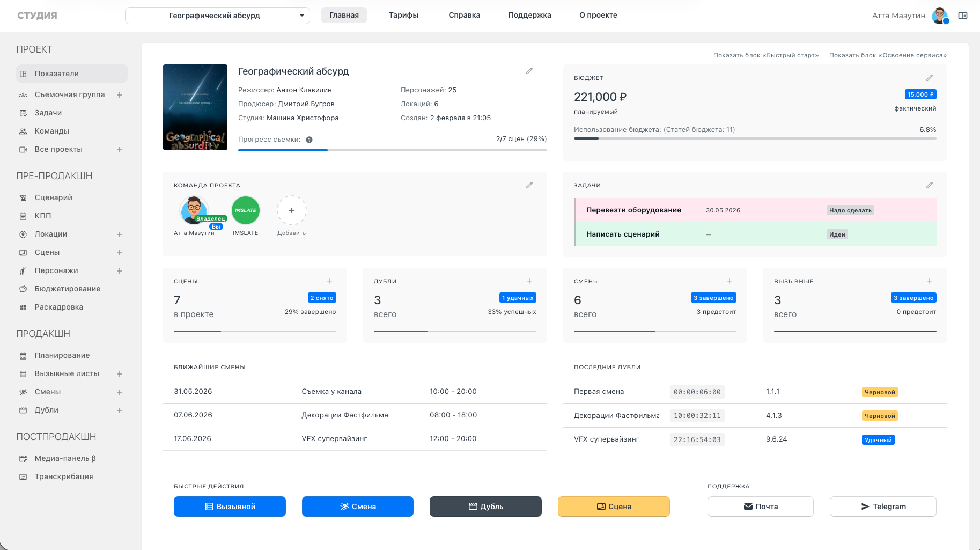Add take plus next to sidebar Дубли
The height and width of the screenshot is (550, 980).
[120, 410]
